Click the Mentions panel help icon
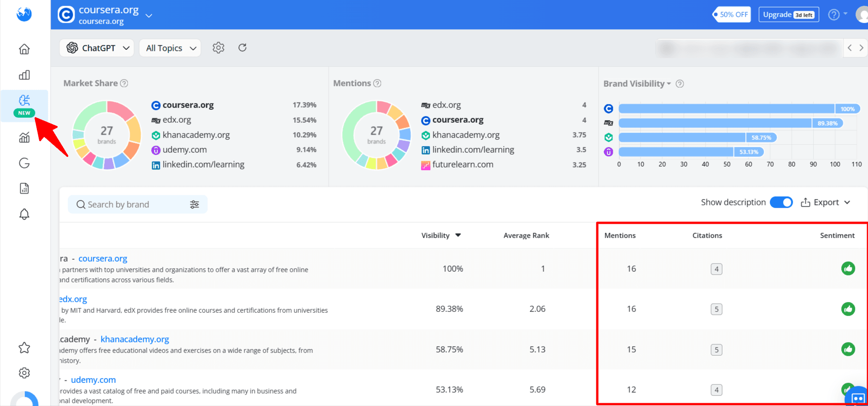The height and width of the screenshot is (406, 868). click(x=377, y=84)
